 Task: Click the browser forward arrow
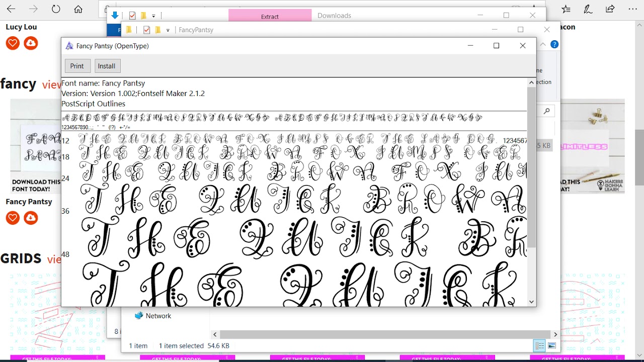(33, 9)
